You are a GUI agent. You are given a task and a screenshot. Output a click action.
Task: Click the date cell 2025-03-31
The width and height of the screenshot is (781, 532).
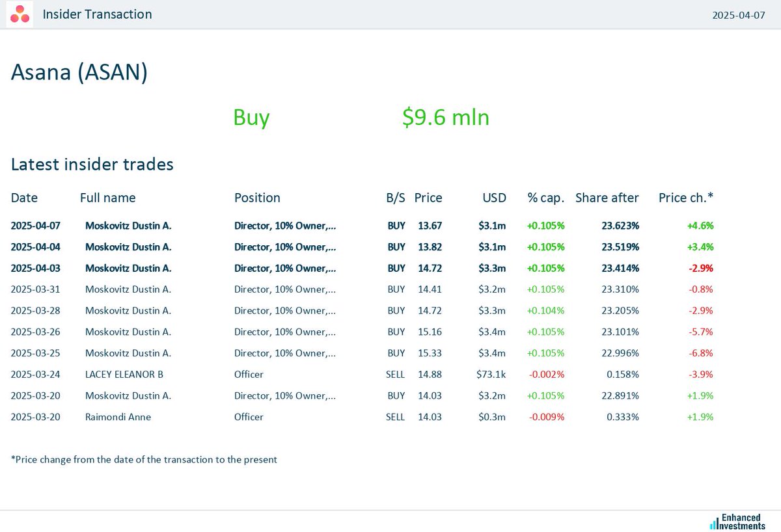click(x=36, y=289)
